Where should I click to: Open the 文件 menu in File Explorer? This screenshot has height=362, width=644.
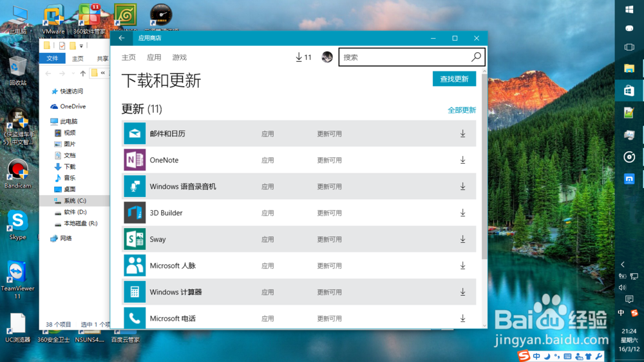tap(52, 59)
